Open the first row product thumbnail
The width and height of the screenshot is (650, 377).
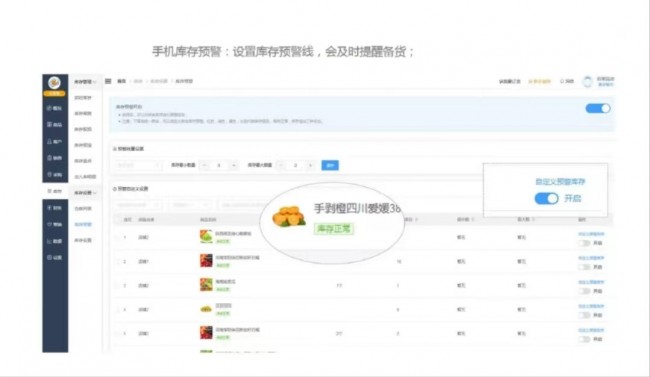pyautogui.click(x=206, y=236)
